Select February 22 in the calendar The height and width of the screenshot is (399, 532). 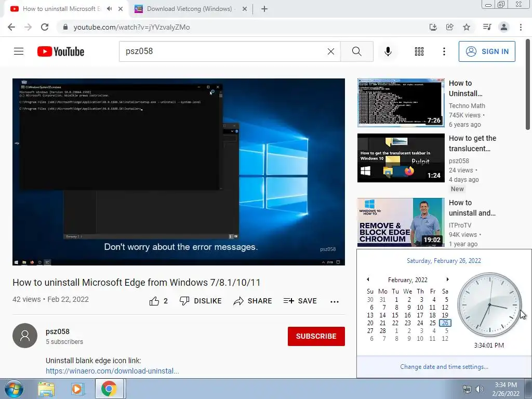point(395,323)
